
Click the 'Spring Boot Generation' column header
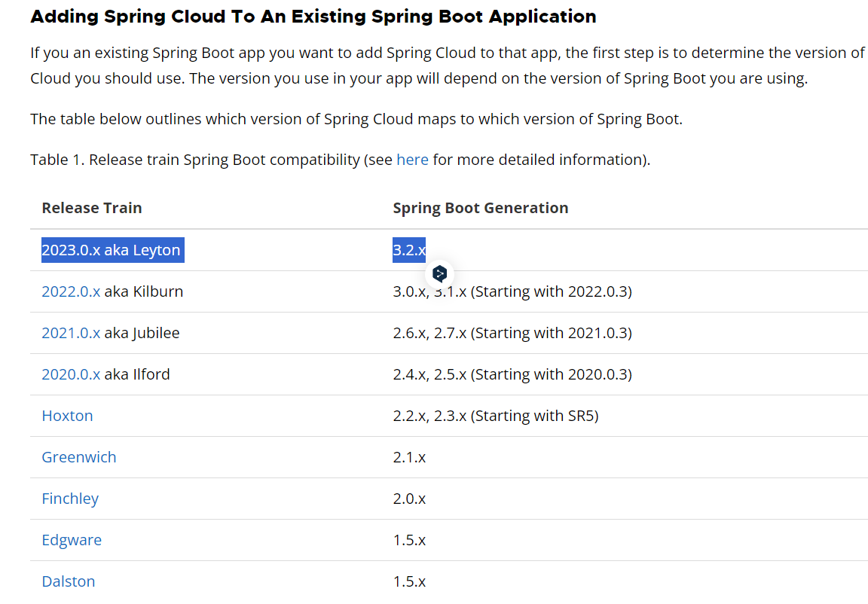click(480, 208)
